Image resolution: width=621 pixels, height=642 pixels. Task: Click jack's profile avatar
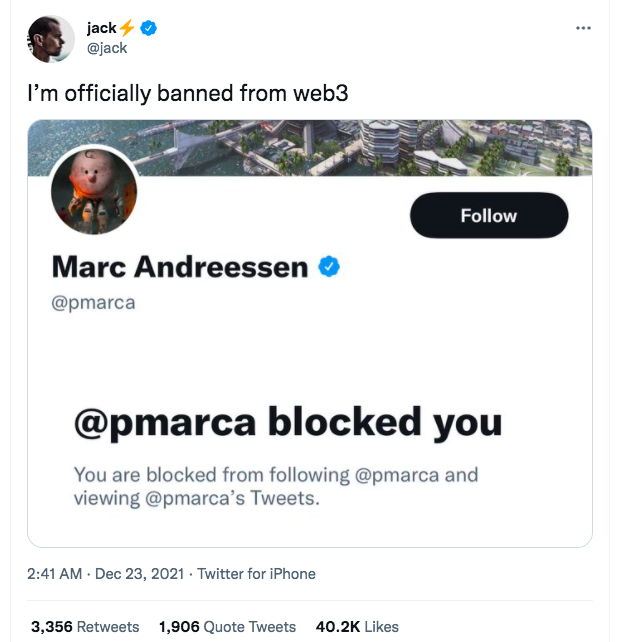pyautogui.click(x=47, y=39)
